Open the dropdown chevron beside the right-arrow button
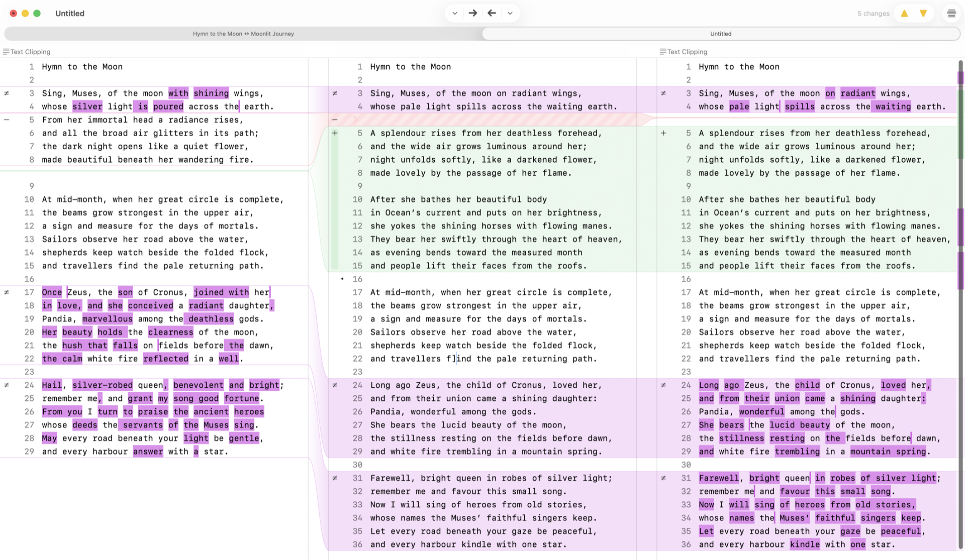965x560 pixels. click(454, 13)
